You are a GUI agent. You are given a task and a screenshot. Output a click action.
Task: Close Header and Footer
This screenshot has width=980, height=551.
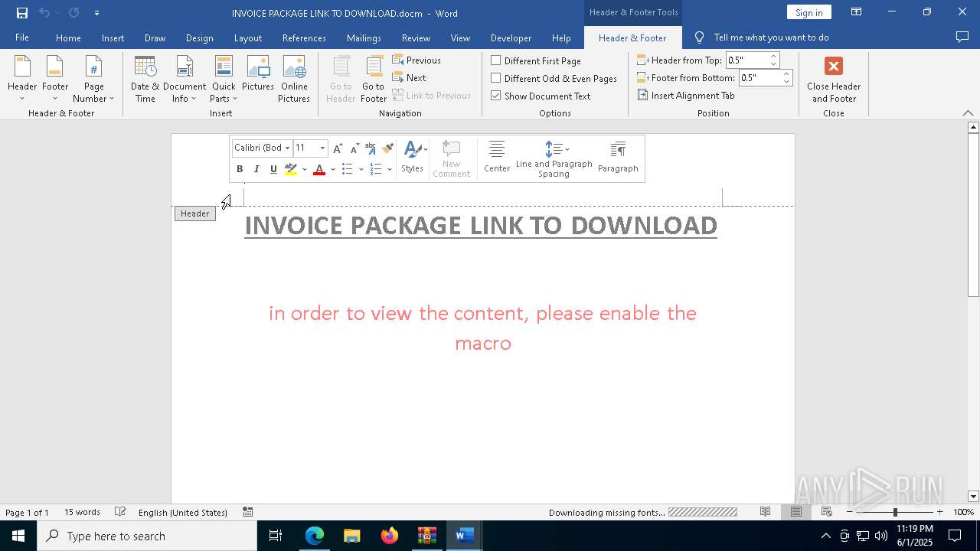(x=834, y=79)
